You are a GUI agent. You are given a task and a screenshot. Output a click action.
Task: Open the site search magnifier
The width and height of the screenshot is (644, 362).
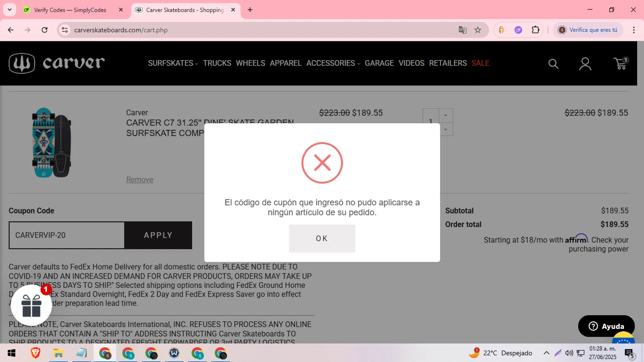(x=553, y=64)
